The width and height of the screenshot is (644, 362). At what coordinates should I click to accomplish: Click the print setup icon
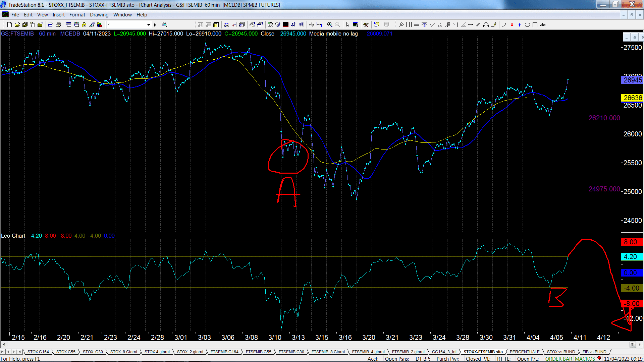tap(50, 25)
